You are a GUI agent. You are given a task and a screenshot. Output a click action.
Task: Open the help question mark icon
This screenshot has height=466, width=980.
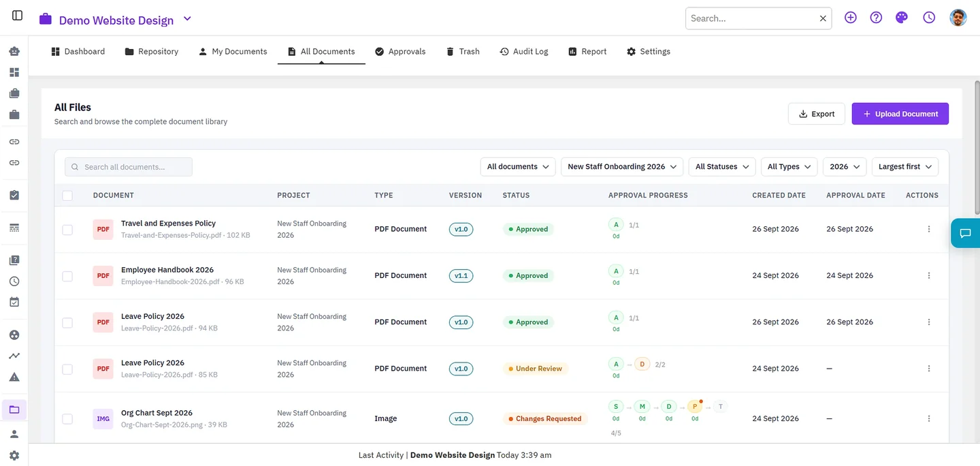coord(877,18)
